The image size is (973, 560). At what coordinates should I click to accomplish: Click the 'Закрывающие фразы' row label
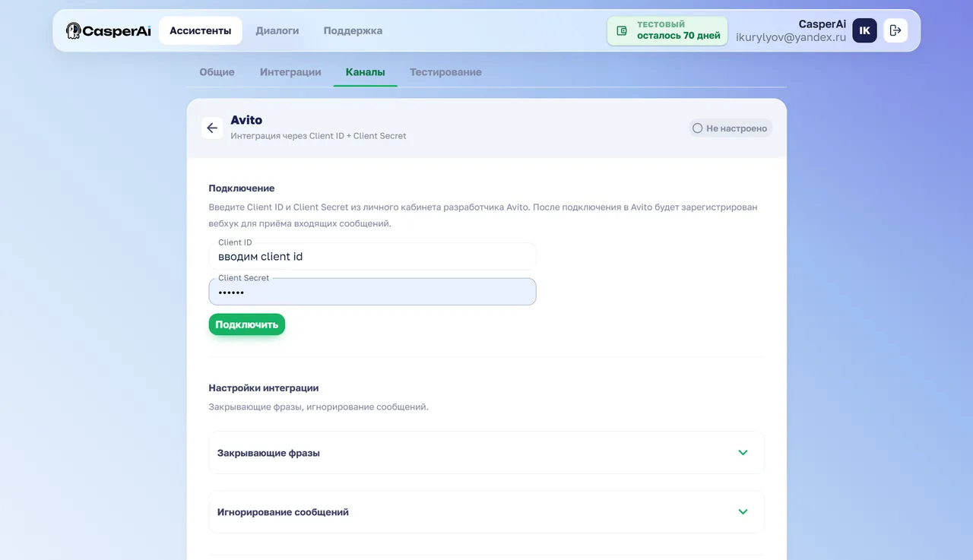click(268, 453)
